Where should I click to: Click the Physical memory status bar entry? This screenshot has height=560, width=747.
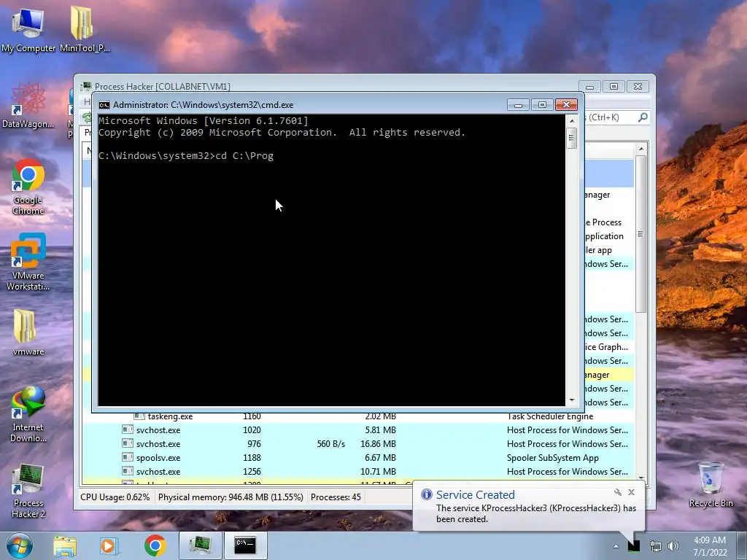231,497
